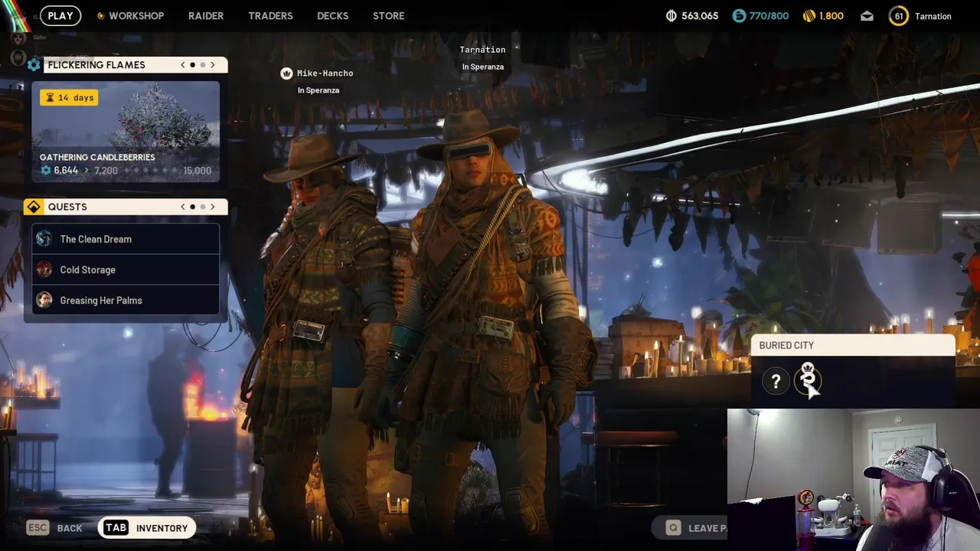Screen dimensions: 980x551
Task: Click the candleberries progress track to 15,000
Action: 150,171
